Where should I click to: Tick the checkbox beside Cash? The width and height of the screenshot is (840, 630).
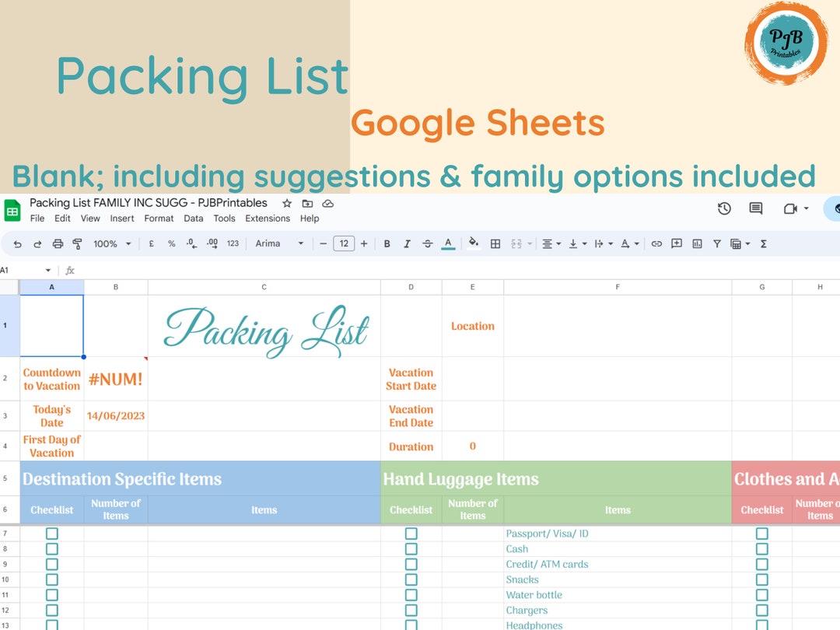coord(411,548)
